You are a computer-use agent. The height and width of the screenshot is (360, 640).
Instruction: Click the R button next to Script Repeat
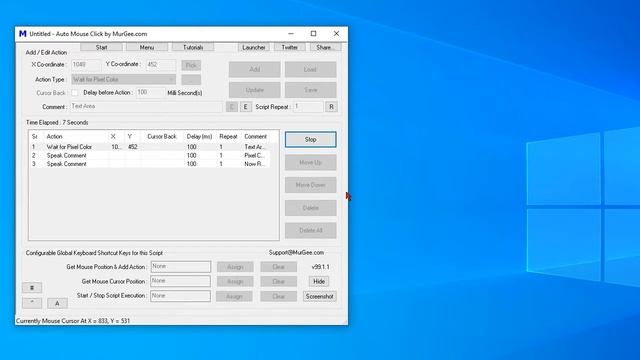(x=331, y=107)
